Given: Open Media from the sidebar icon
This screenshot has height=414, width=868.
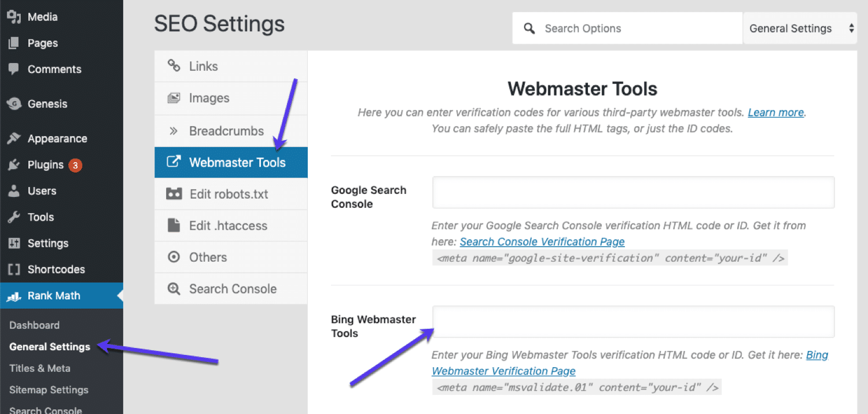Looking at the screenshot, I should 14,17.
